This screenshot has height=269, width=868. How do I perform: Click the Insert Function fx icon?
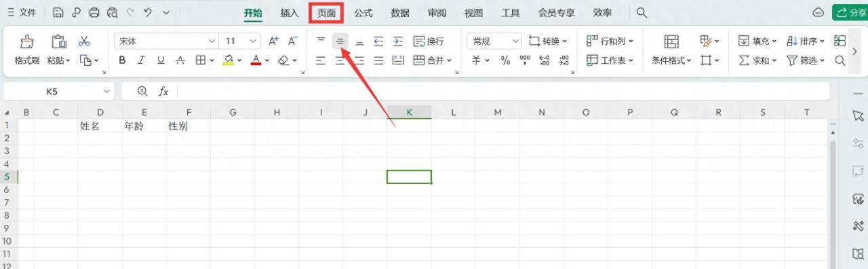click(163, 91)
